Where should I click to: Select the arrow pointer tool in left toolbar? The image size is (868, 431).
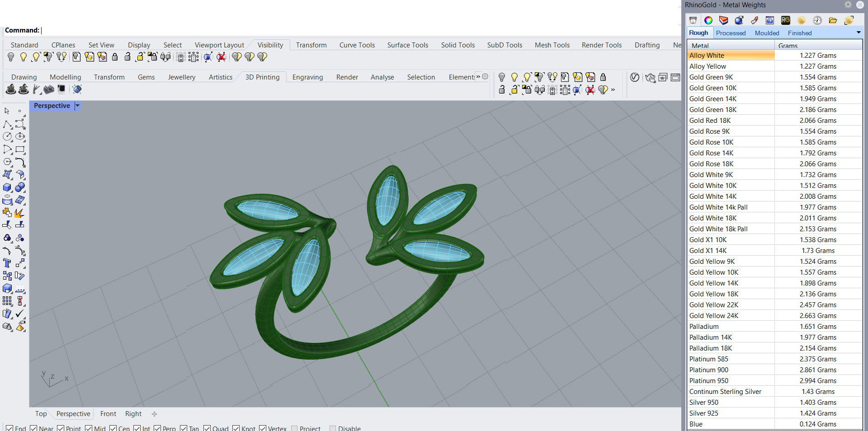click(x=7, y=111)
